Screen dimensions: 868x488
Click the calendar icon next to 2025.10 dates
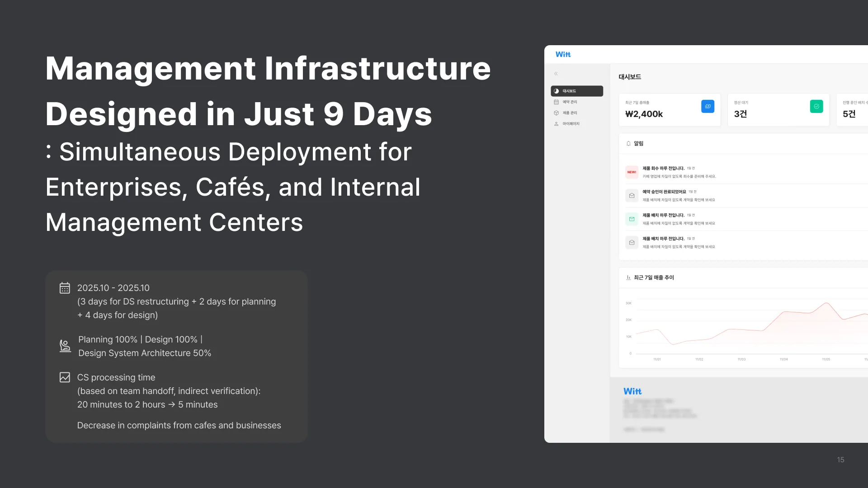(x=65, y=288)
